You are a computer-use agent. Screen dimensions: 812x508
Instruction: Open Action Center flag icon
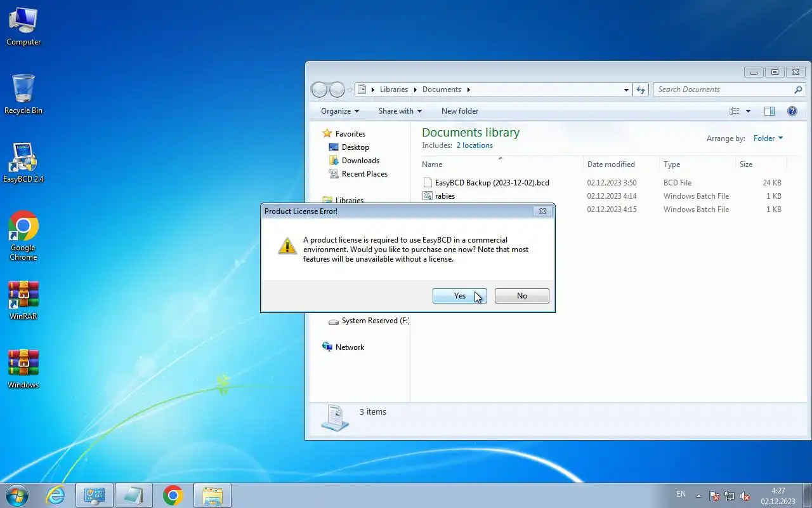point(714,496)
